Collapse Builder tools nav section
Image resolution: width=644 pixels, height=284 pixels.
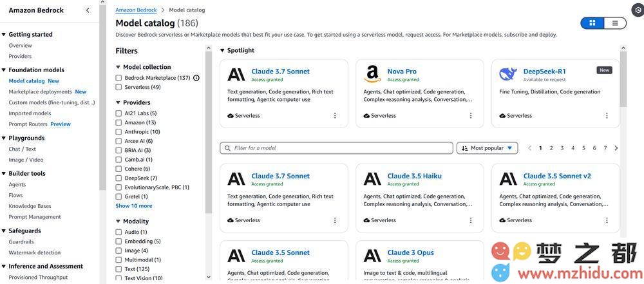4,173
